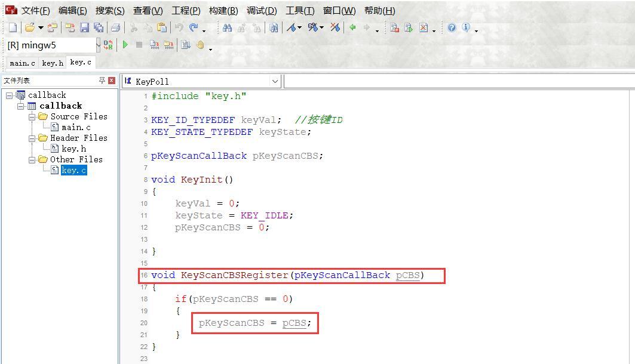Collapse the Source Files folder
The width and height of the screenshot is (635, 364).
point(32,117)
